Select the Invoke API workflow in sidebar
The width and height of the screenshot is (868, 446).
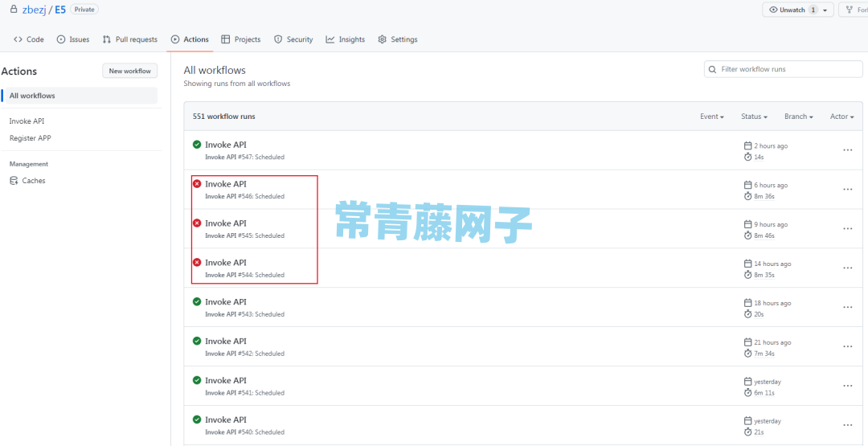coord(27,121)
